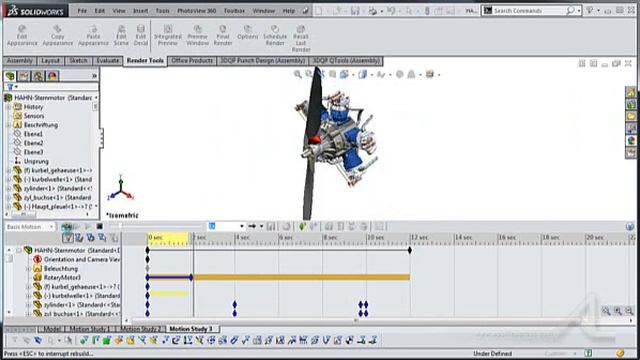Switch to the Evaluate ribbon tab
Image resolution: width=640 pixels, height=360 pixels.
[x=107, y=61]
